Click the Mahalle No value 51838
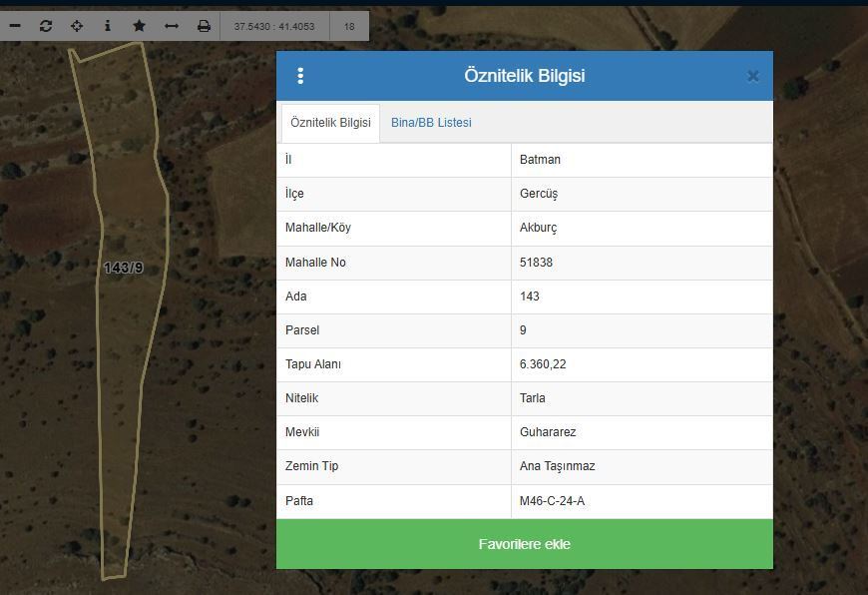The height and width of the screenshot is (595, 868). [x=536, y=263]
